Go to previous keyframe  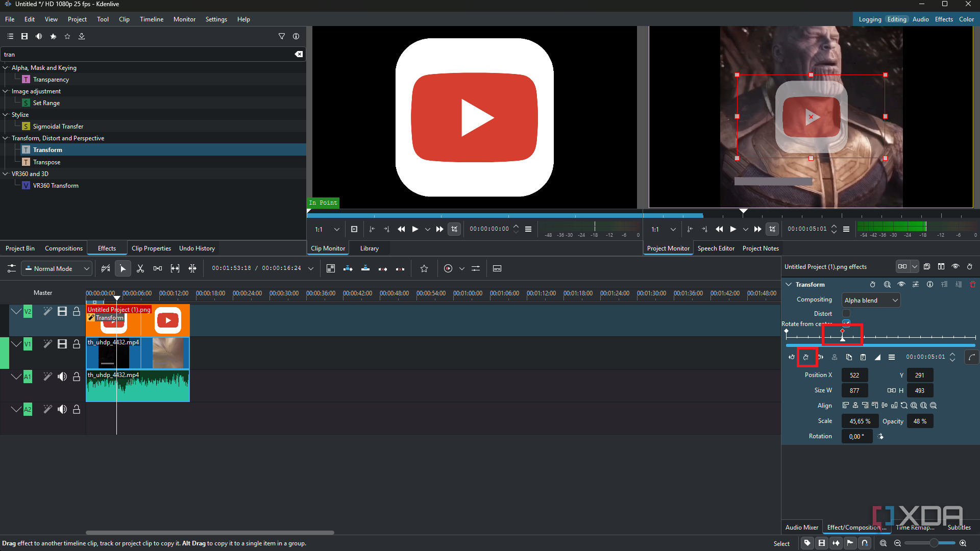point(792,357)
